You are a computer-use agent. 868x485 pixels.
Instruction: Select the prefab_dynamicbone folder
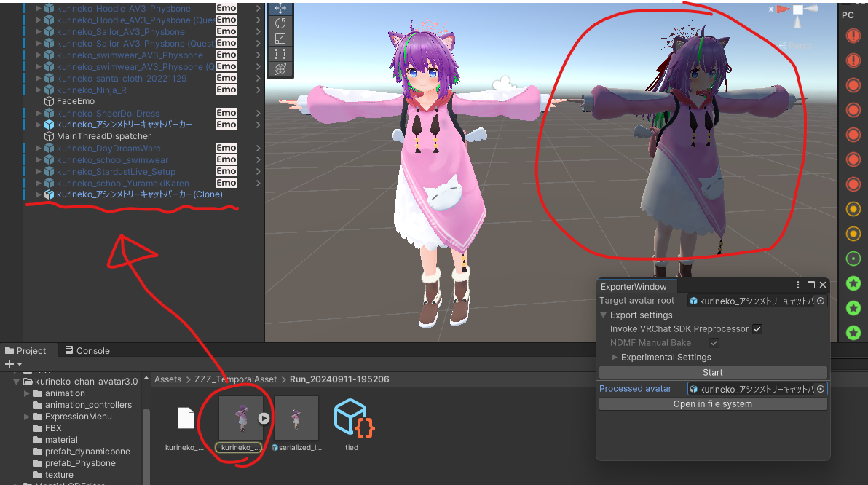[87, 452]
